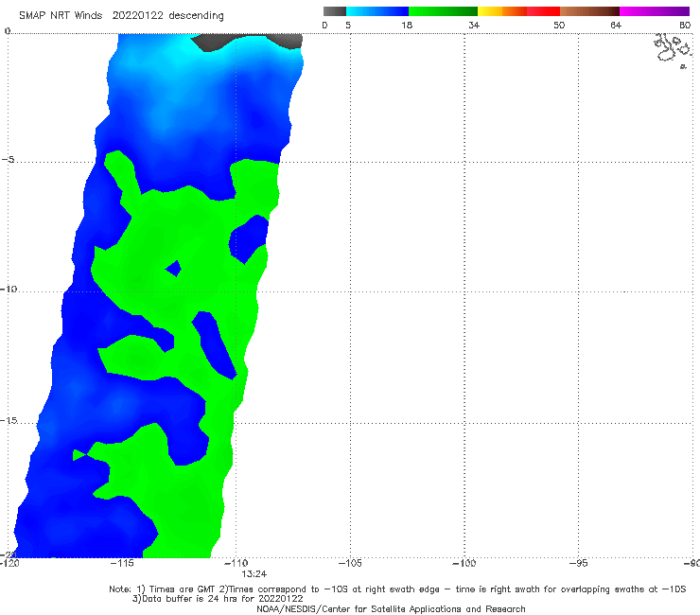The width and height of the screenshot is (700, 615).
Task: Click the data buffer note line
Action: click(x=218, y=599)
